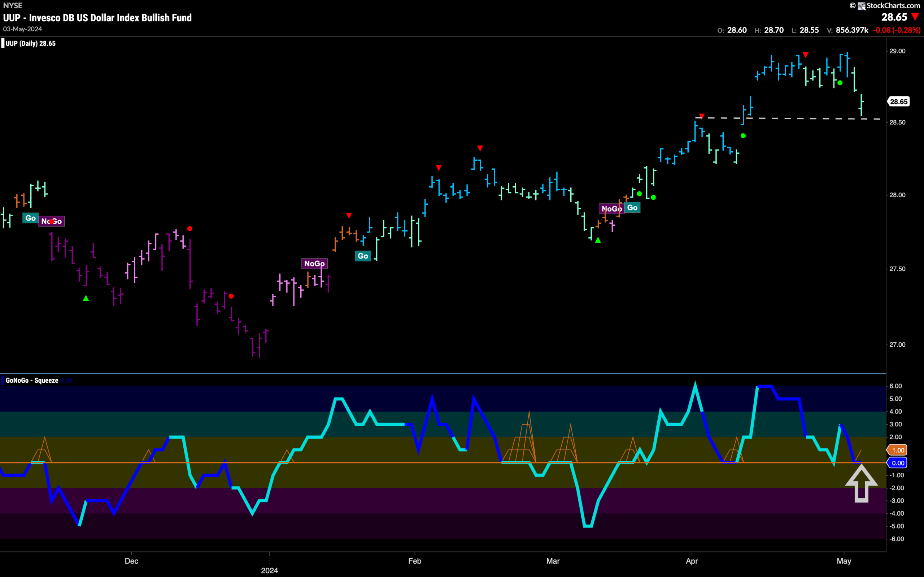Click the Apr label on time axis
Image resolution: width=924 pixels, height=577 pixels.
coord(692,561)
